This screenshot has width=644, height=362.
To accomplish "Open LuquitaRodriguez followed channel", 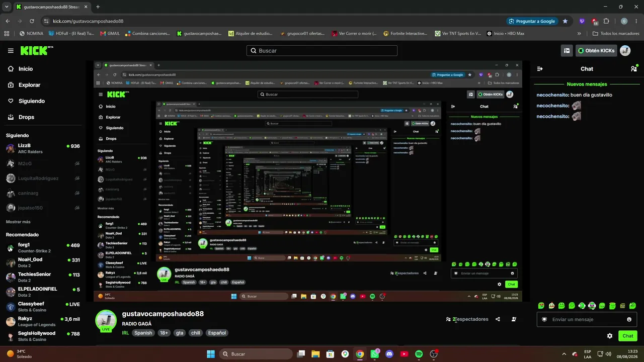I will tap(43, 178).
